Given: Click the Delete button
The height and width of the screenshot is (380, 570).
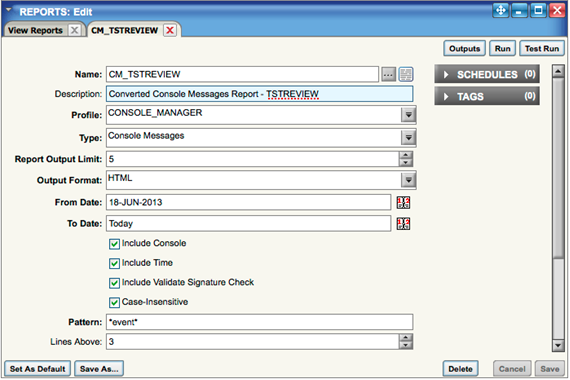Looking at the screenshot, I should pyautogui.click(x=460, y=369).
